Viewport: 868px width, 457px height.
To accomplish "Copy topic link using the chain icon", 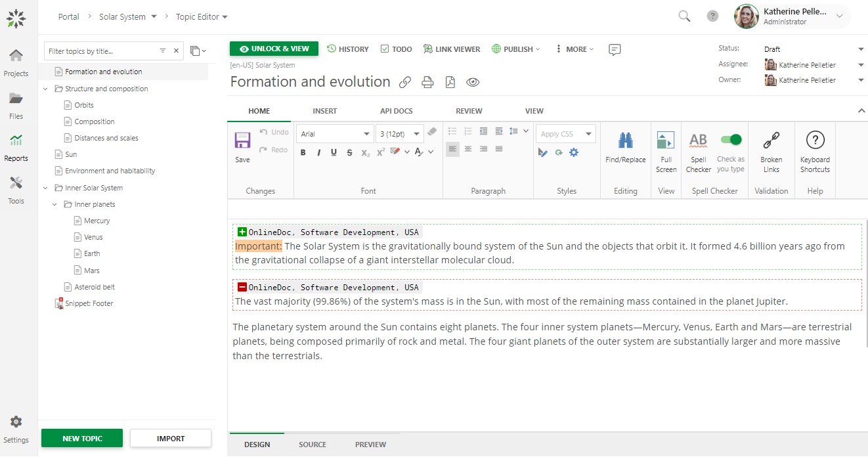I will [405, 82].
